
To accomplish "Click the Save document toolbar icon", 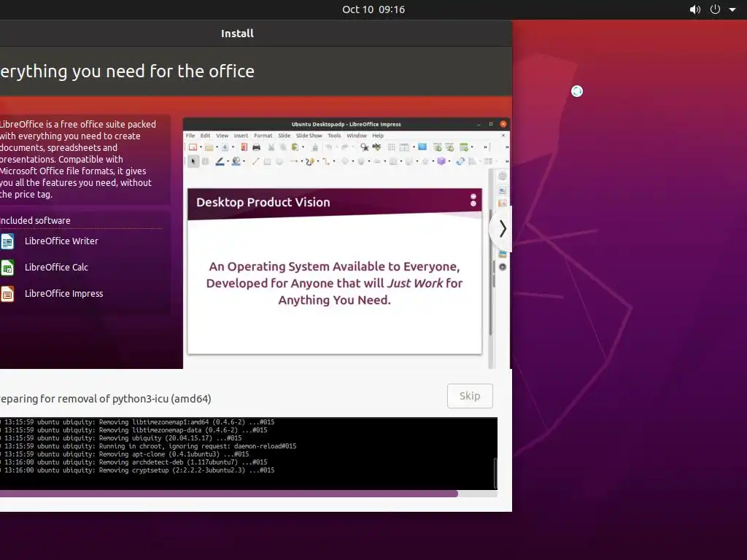I will (x=225, y=147).
